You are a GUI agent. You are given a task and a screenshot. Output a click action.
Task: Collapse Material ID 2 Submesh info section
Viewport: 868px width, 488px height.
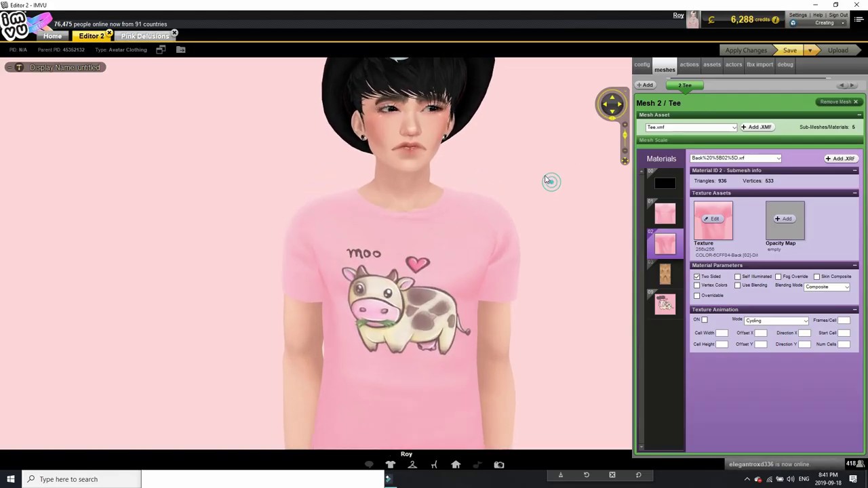pos(854,170)
